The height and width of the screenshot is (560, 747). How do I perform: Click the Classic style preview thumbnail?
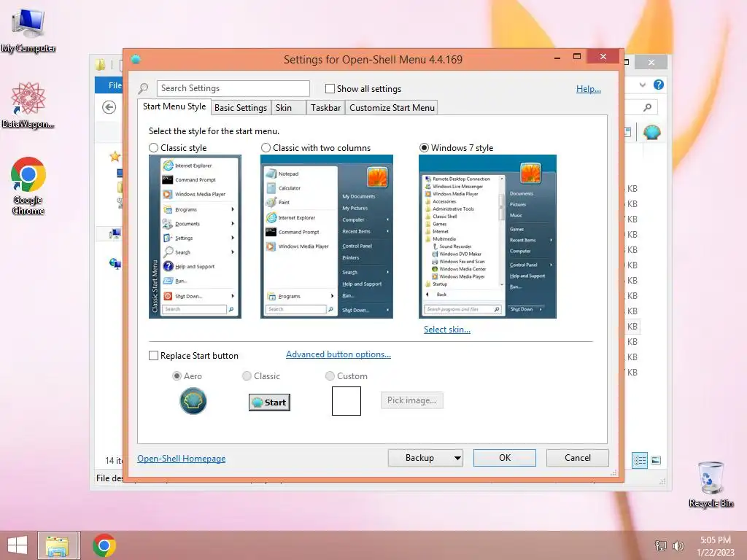(195, 237)
